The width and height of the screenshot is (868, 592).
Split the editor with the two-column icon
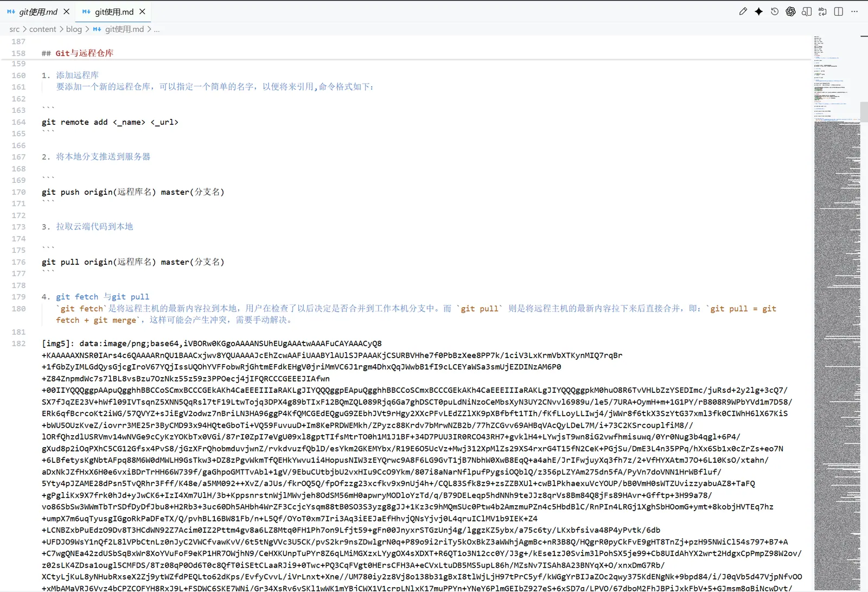(x=839, y=11)
